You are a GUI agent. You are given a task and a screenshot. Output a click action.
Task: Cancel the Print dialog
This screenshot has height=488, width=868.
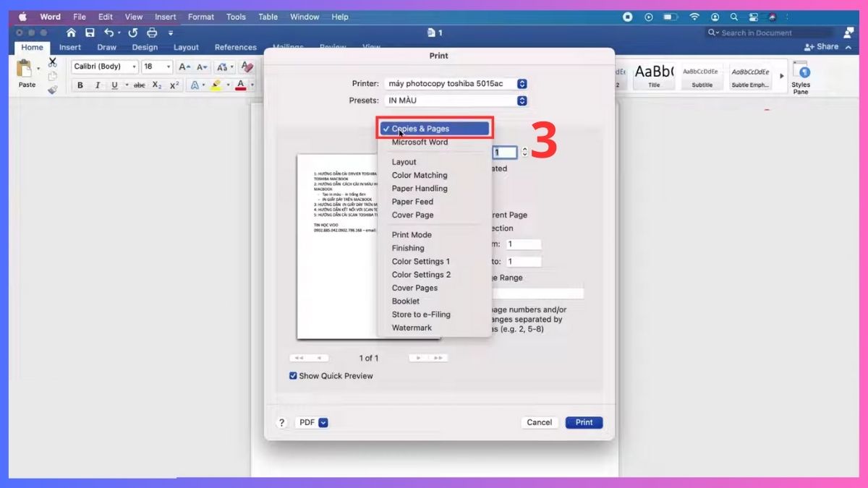[x=539, y=423]
